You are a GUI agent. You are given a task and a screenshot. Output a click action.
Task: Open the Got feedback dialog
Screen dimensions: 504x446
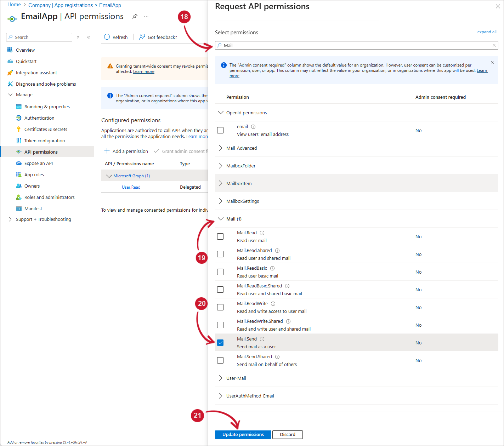coord(158,37)
